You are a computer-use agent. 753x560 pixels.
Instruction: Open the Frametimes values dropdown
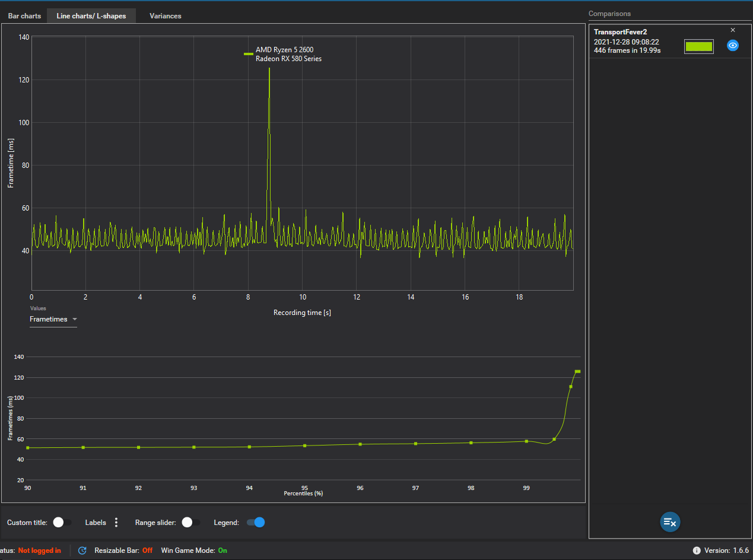[x=53, y=319]
